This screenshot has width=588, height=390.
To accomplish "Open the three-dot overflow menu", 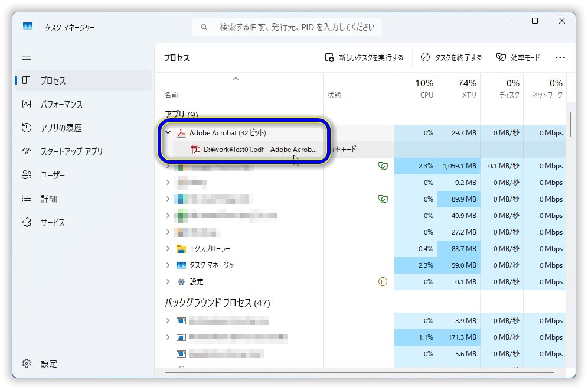I will (x=560, y=57).
